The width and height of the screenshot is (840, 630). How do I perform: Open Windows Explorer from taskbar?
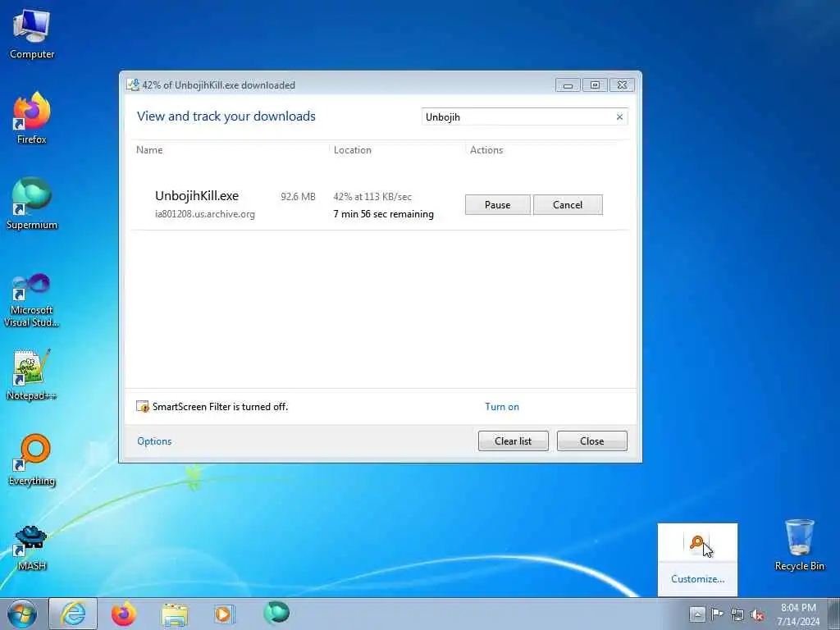pyautogui.click(x=175, y=614)
